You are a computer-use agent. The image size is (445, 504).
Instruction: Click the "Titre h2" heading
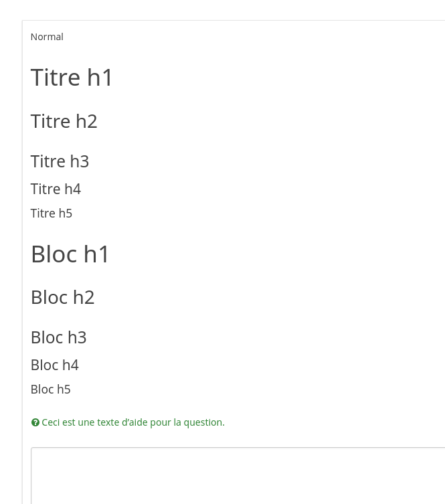coord(64,121)
